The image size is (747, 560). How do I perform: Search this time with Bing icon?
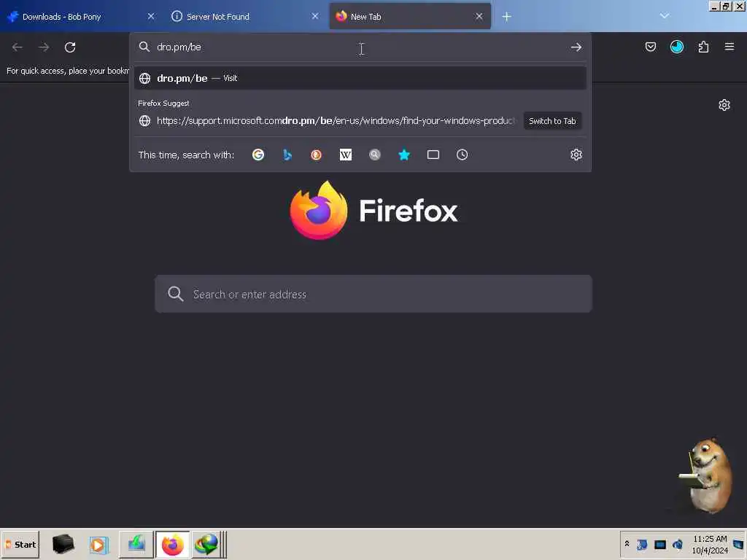287,155
